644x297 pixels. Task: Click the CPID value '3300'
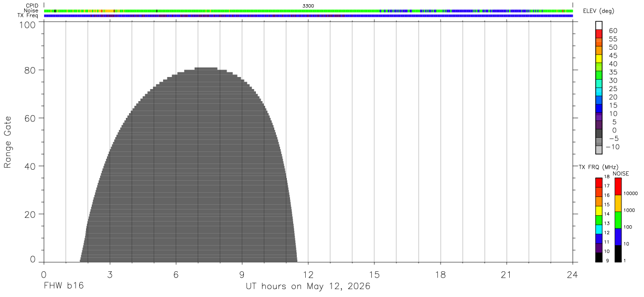click(308, 6)
